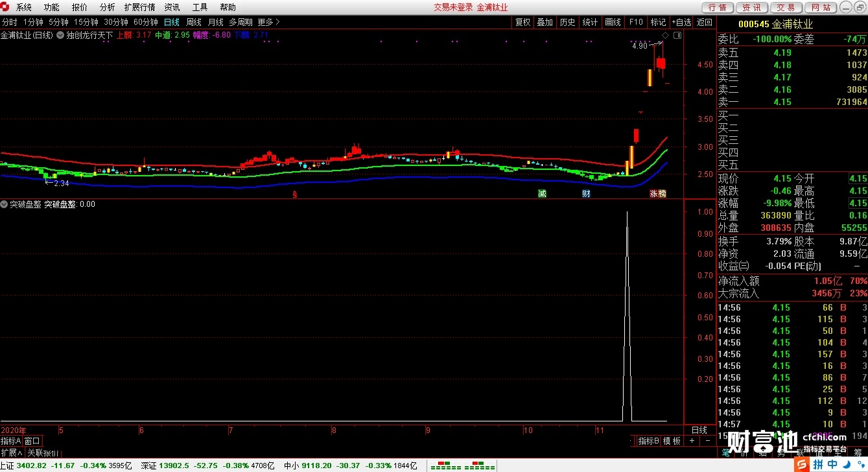Open the 资讯 menu

point(172,8)
